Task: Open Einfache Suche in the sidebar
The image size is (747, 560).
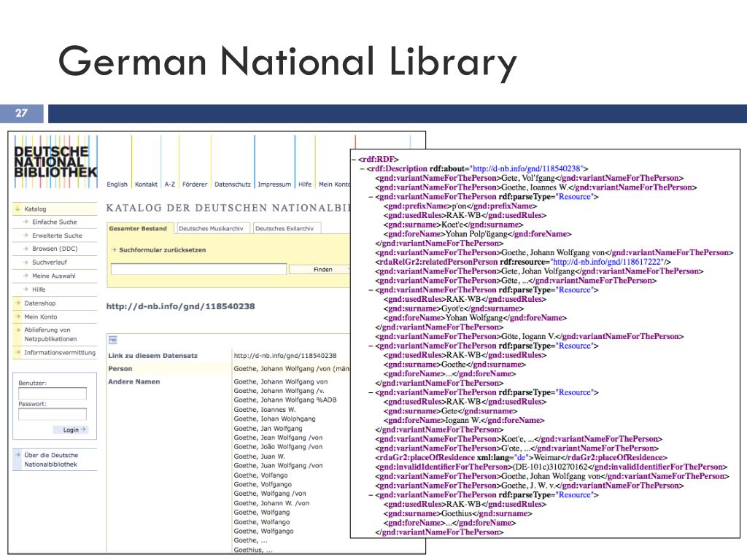Action: point(54,222)
